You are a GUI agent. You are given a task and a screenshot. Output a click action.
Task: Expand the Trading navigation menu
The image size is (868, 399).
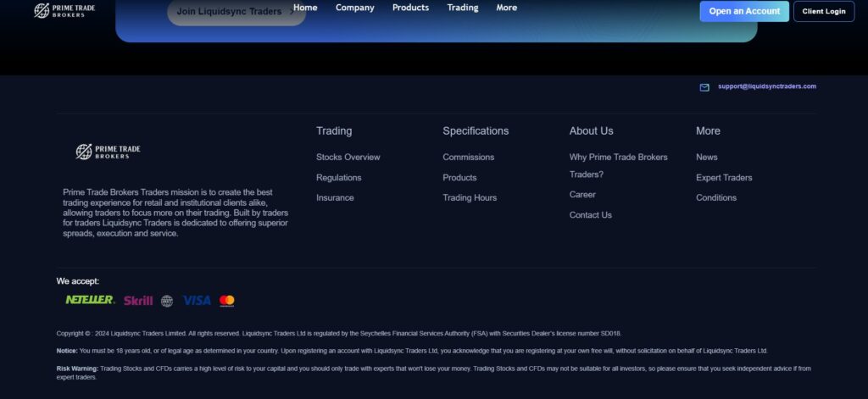pyautogui.click(x=463, y=8)
